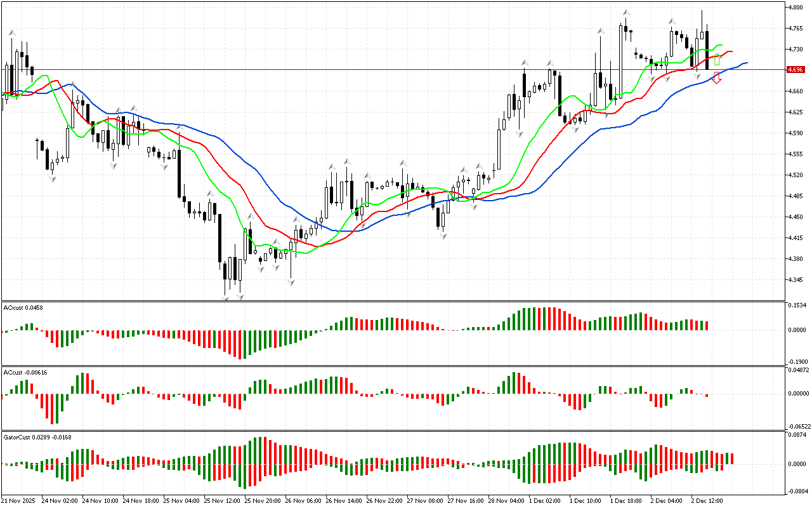This screenshot has height=508, width=812.
Task: Click the AOcust 0.0458 indicator label
Action: pyautogui.click(x=23, y=307)
